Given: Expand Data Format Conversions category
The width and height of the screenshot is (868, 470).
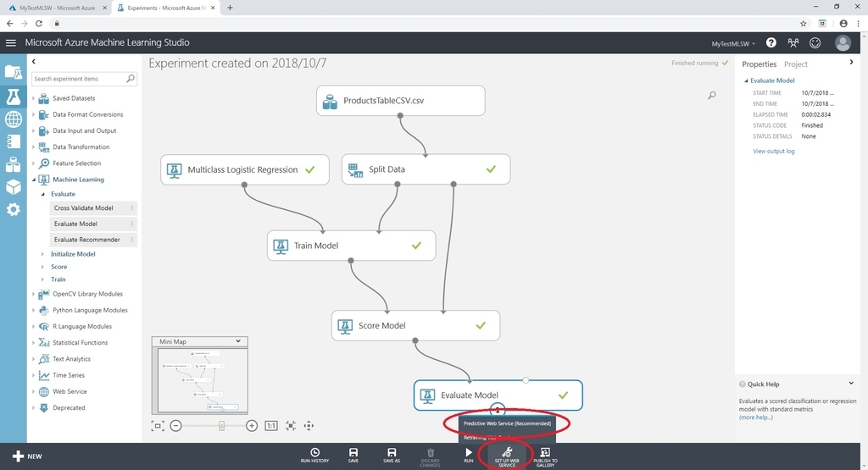Looking at the screenshot, I should pos(33,114).
